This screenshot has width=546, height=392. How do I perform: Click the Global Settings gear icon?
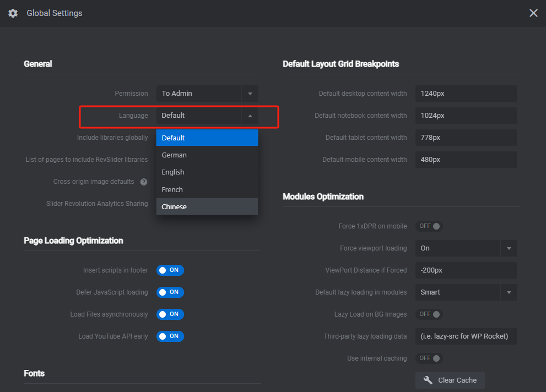(13, 13)
